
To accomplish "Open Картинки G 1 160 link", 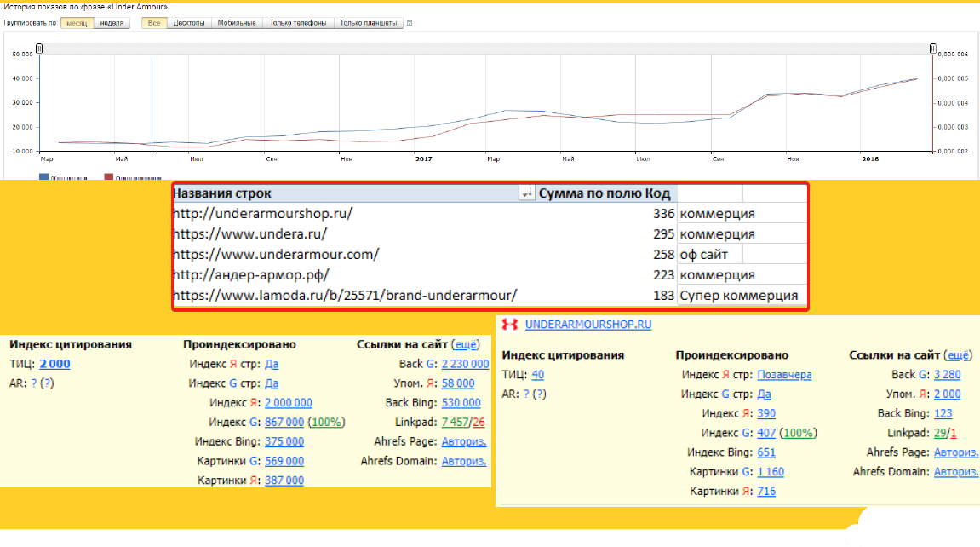I will pos(771,471).
